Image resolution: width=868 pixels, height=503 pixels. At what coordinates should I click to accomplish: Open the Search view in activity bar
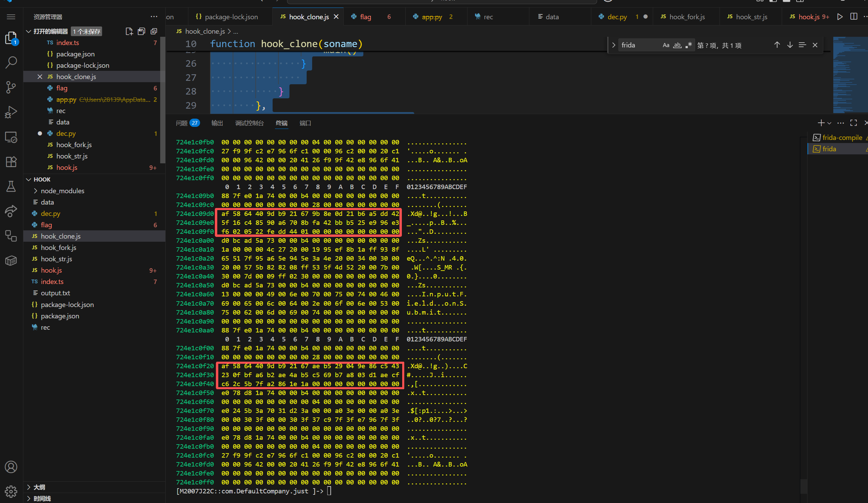pyautogui.click(x=11, y=62)
